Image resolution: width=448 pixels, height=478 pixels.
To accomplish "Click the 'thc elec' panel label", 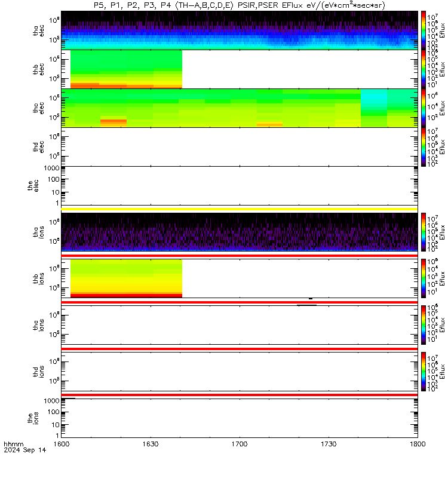I will click(38, 108).
